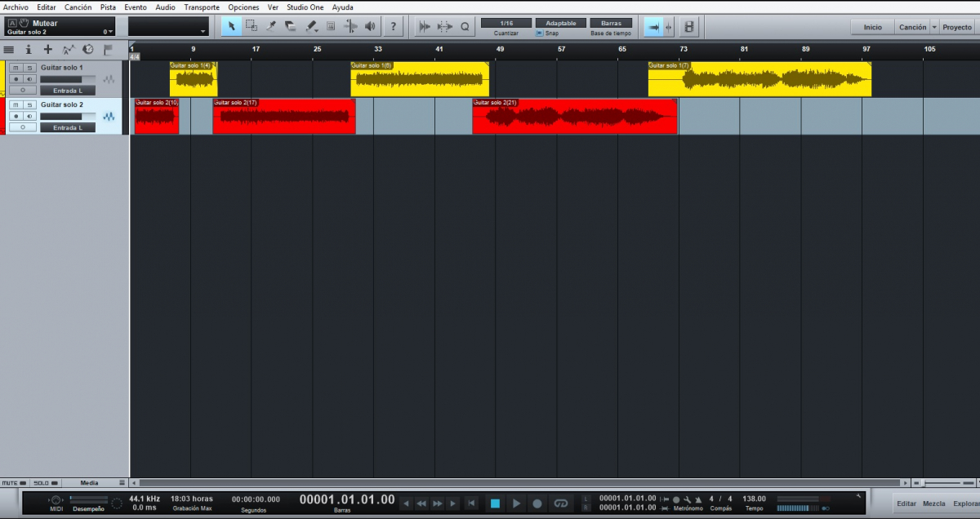The image size is (980, 519).
Task: Select the Paint pencil tool
Action: (x=311, y=26)
